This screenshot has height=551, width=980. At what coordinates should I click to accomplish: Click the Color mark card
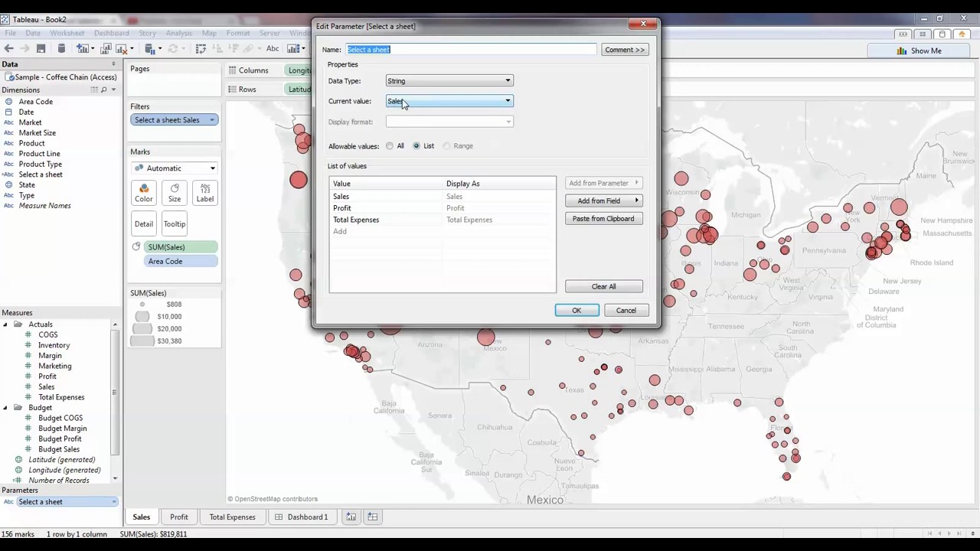point(144,194)
